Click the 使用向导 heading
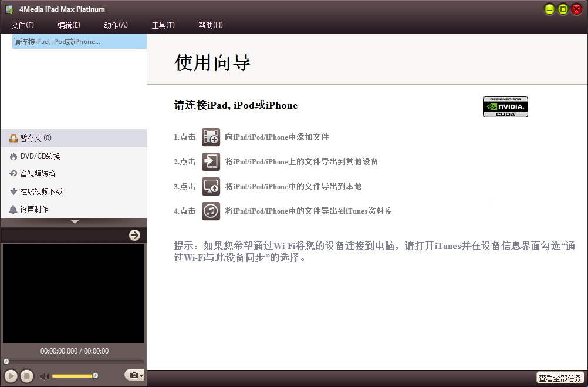The image size is (588, 387). (212, 62)
